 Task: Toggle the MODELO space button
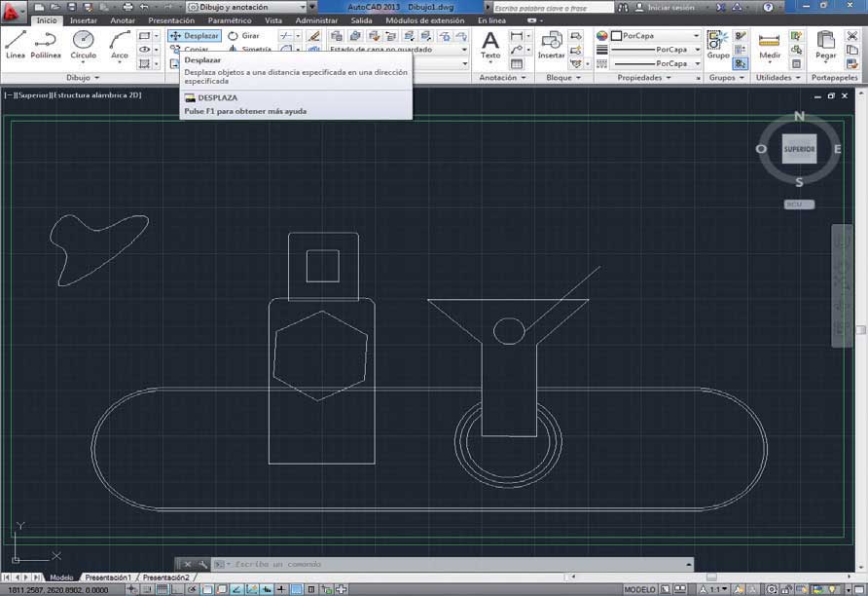point(639,590)
